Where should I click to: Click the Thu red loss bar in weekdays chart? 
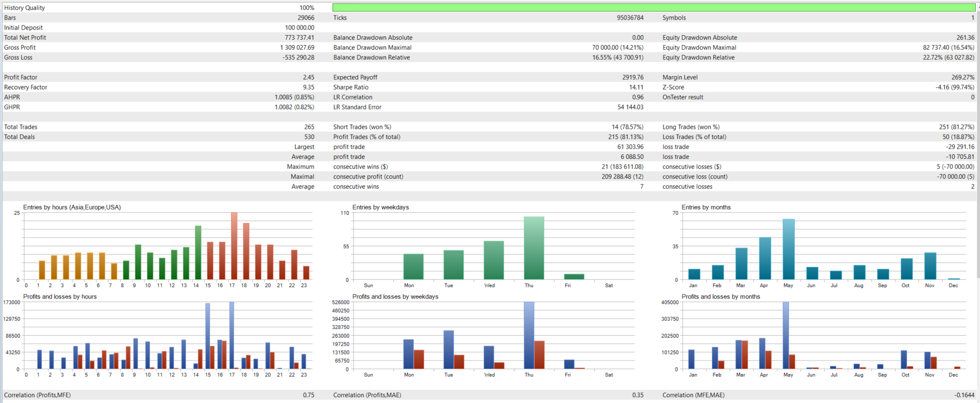[539, 355]
